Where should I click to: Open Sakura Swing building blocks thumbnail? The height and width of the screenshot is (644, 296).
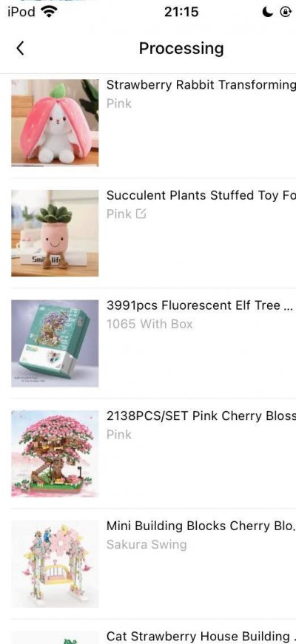(55, 564)
